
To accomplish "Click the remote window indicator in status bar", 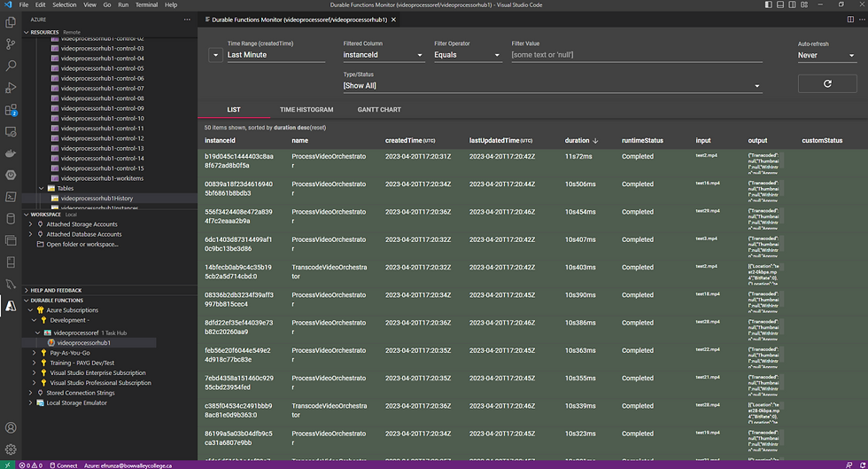I will tap(7, 465).
